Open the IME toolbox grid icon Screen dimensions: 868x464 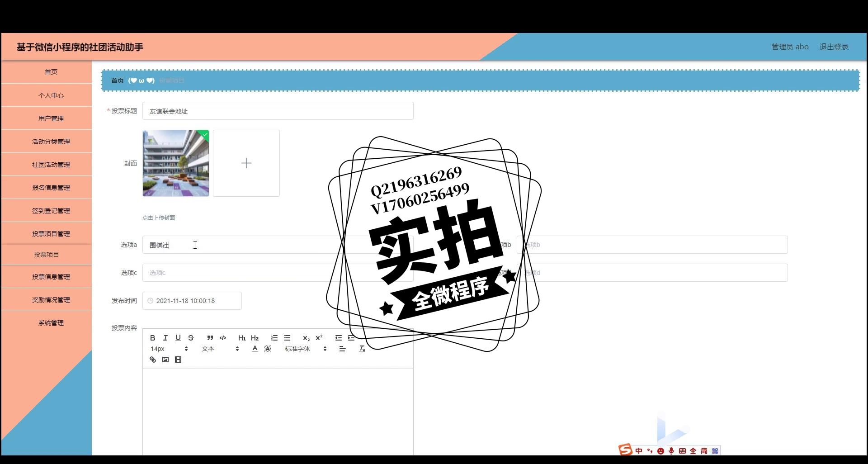pyautogui.click(x=715, y=451)
